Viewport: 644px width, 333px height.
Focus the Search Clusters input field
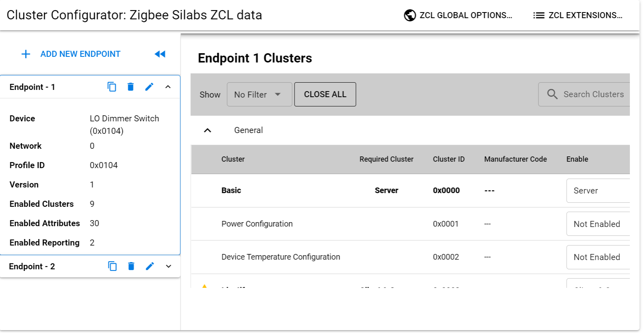[594, 94]
